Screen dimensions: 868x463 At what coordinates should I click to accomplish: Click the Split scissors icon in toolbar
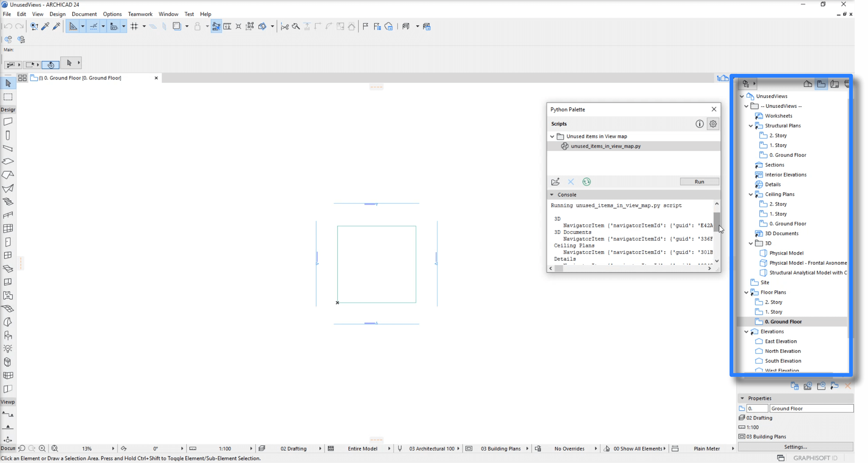[x=284, y=26]
